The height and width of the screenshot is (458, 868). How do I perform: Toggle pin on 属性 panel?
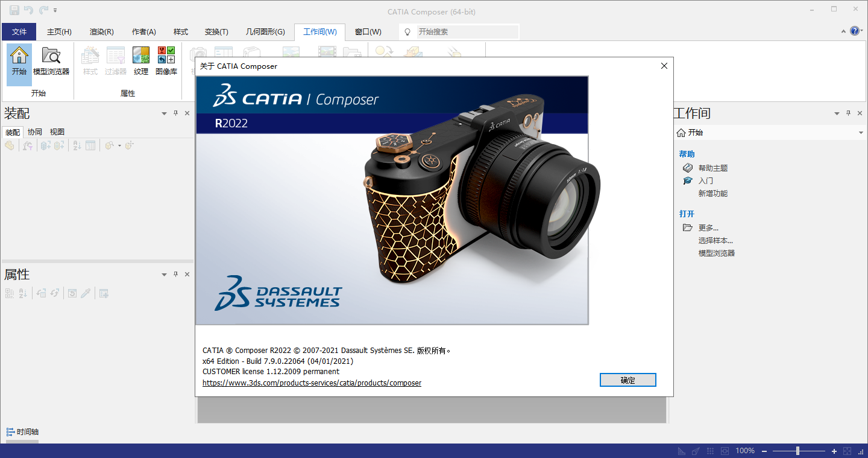click(x=176, y=275)
